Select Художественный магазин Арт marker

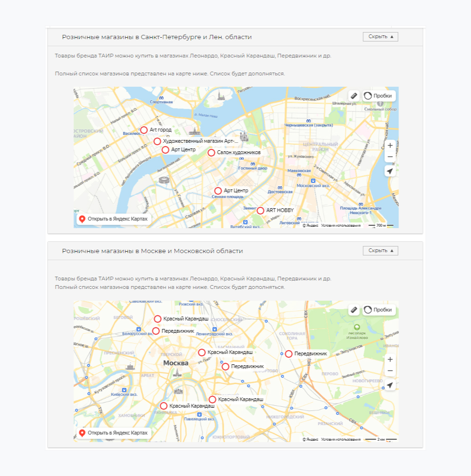(157, 141)
